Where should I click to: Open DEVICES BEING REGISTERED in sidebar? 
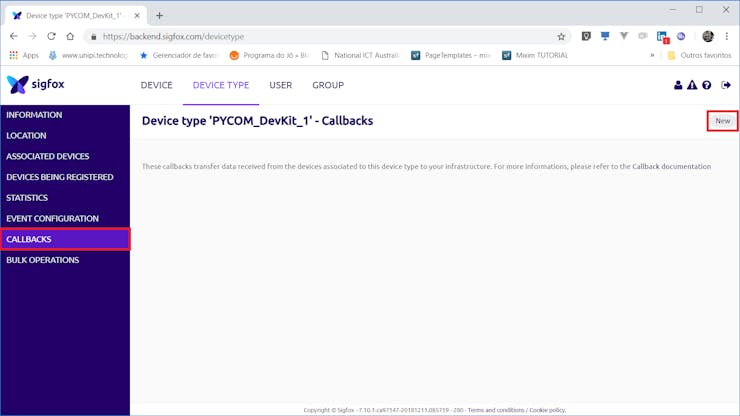click(x=65, y=177)
